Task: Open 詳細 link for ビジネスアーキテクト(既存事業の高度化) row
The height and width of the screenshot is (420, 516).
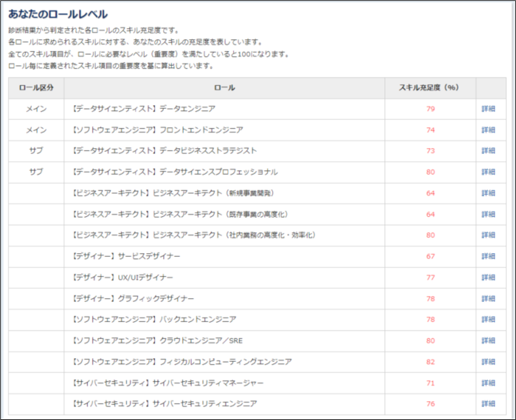Action: 489,215
